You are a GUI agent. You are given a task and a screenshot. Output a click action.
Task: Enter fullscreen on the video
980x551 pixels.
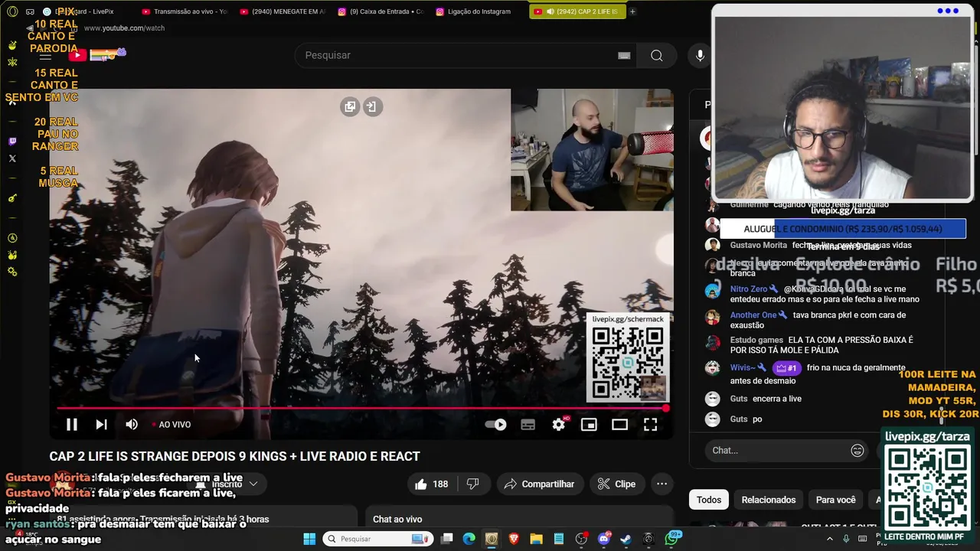650,425
